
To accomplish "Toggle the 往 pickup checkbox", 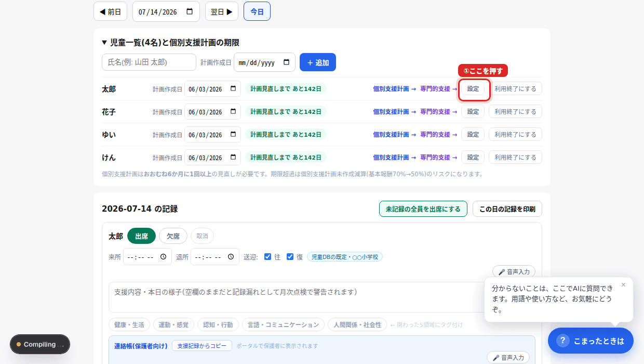I will click(x=267, y=257).
